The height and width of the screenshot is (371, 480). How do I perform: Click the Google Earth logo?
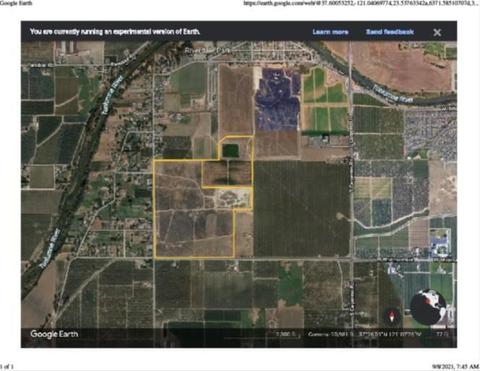54,334
